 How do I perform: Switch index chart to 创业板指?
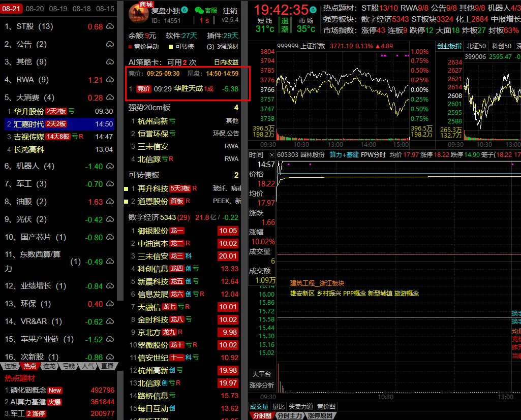[x=449, y=46]
